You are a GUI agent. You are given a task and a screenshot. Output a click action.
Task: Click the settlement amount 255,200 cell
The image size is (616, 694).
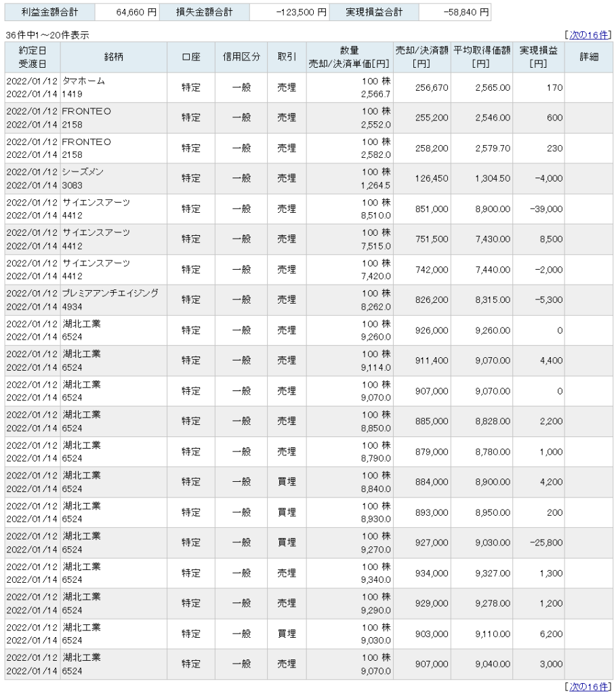pyautogui.click(x=422, y=118)
